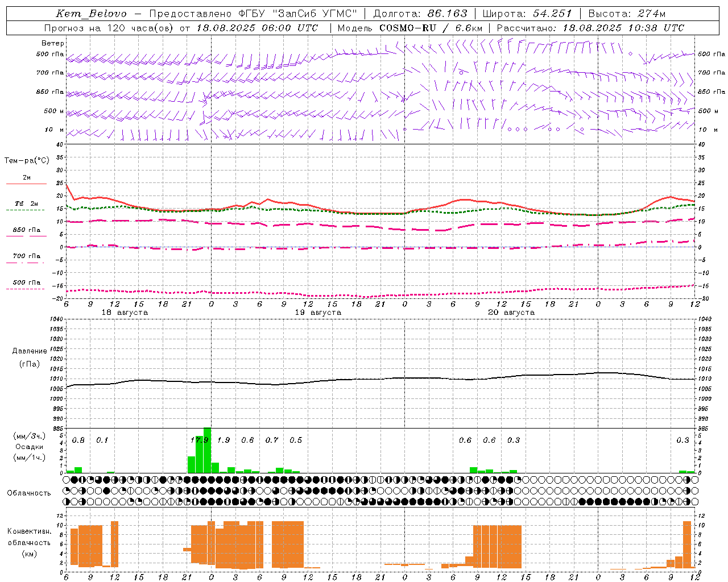
Task: Select the 19 августа date label
Action: [318, 313]
